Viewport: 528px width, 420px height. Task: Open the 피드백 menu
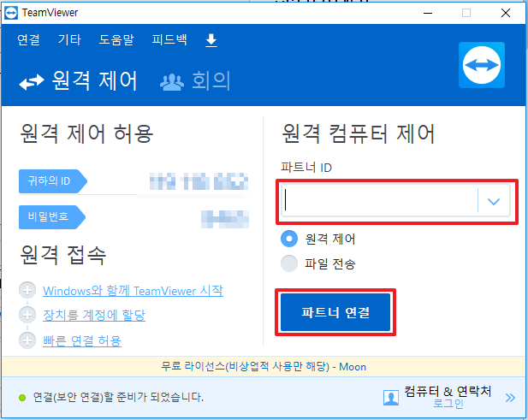click(x=169, y=39)
